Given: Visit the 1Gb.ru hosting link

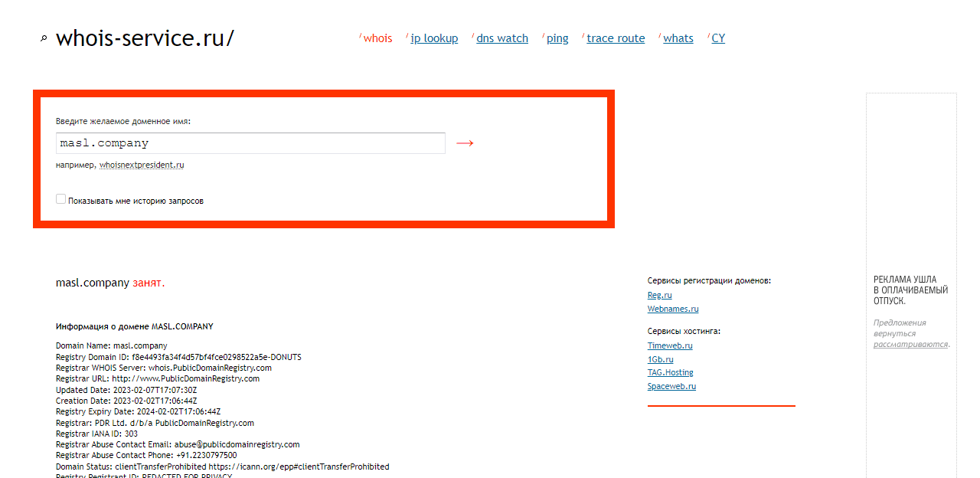Looking at the screenshot, I should click(x=660, y=359).
